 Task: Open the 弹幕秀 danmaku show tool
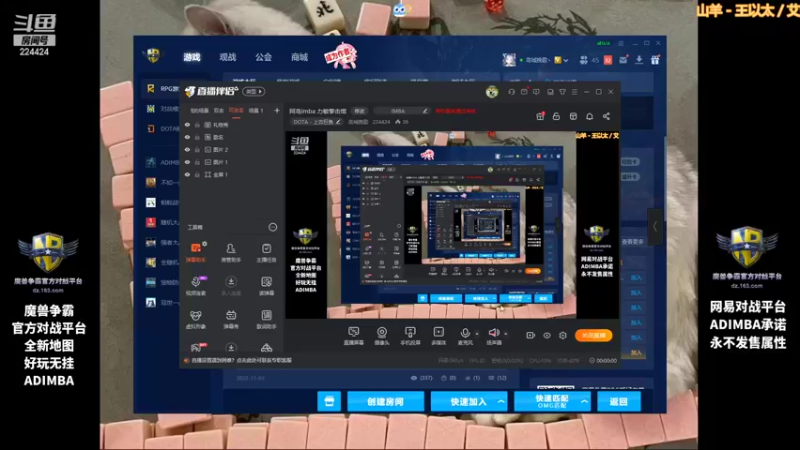click(231, 319)
